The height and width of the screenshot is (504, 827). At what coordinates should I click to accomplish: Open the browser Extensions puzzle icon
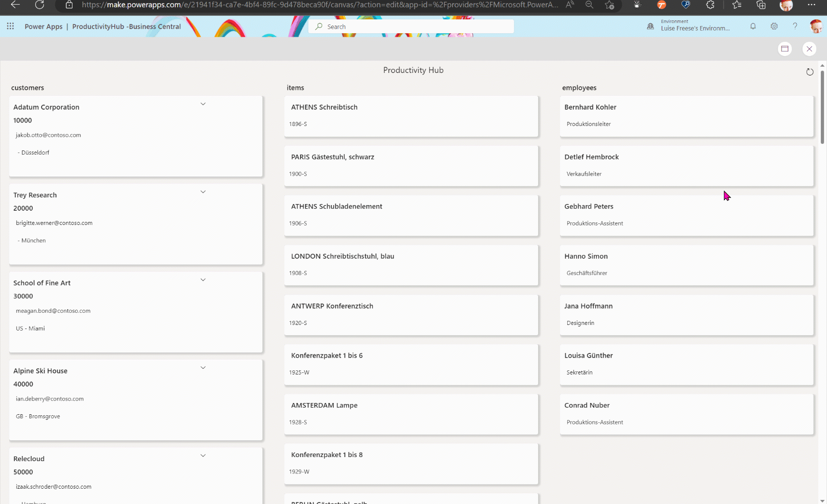point(710,5)
